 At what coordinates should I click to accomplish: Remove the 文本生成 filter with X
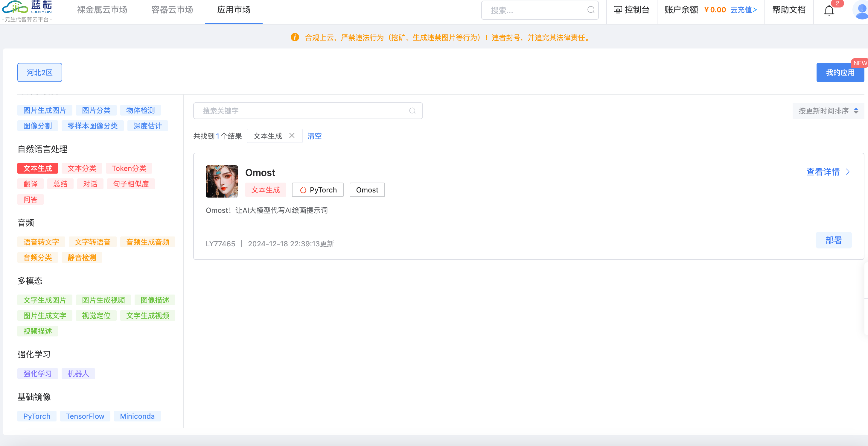click(x=292, y=136)
